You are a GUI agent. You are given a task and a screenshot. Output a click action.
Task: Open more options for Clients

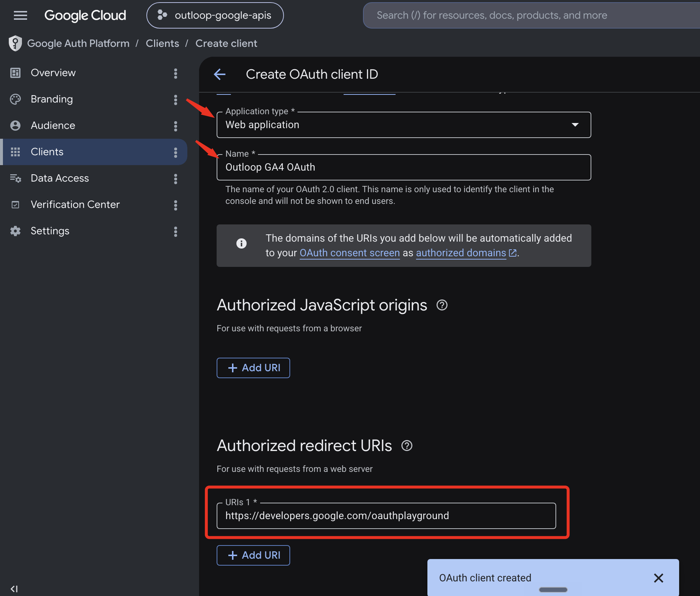(175, 153)
